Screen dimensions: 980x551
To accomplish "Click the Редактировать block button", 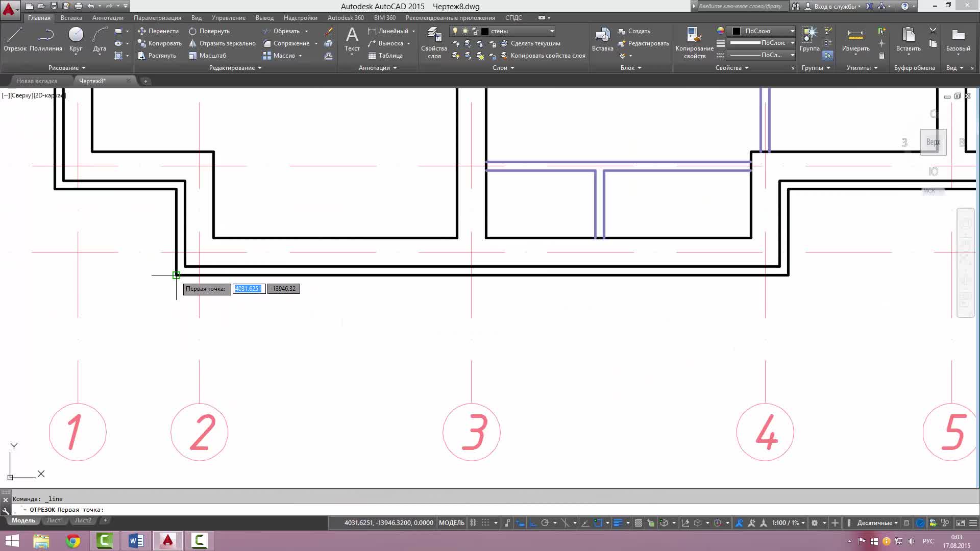I will [643, 43].
